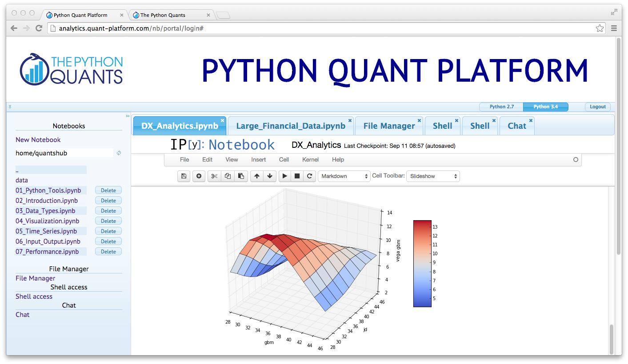628x364 pixels.
Task: Enter full screen with the window arrows icon
Action: [614, 12]
